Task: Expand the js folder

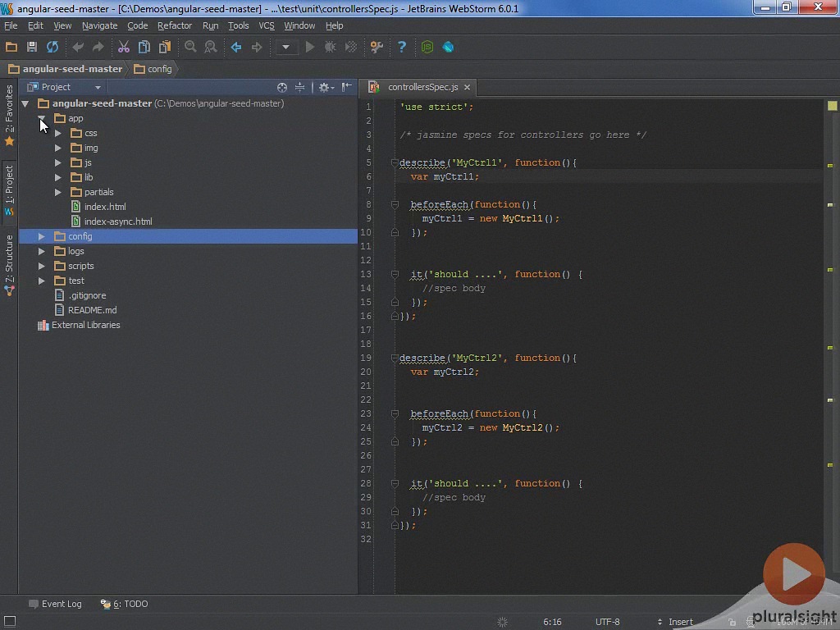Action: [x=58, y=163]
